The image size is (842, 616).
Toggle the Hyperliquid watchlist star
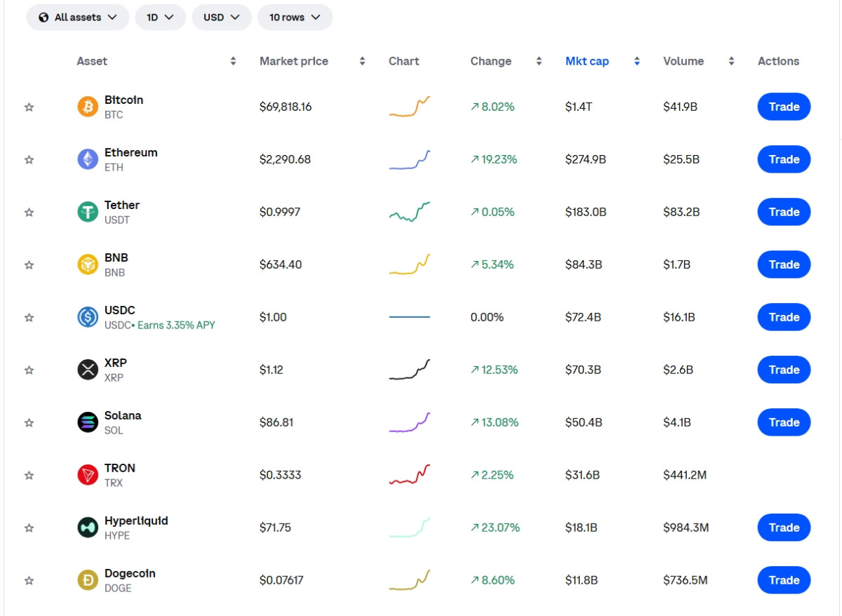(x=29, y=528)
